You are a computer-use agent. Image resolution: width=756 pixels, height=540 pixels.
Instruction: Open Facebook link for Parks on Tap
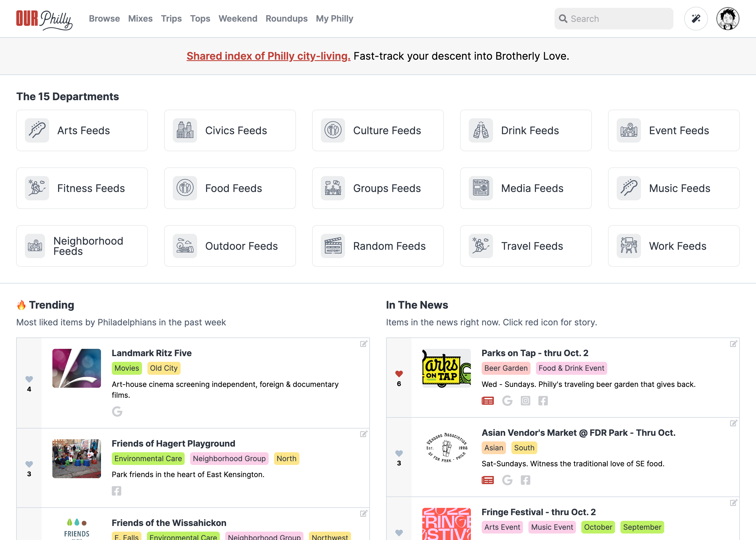coord(543,401)
